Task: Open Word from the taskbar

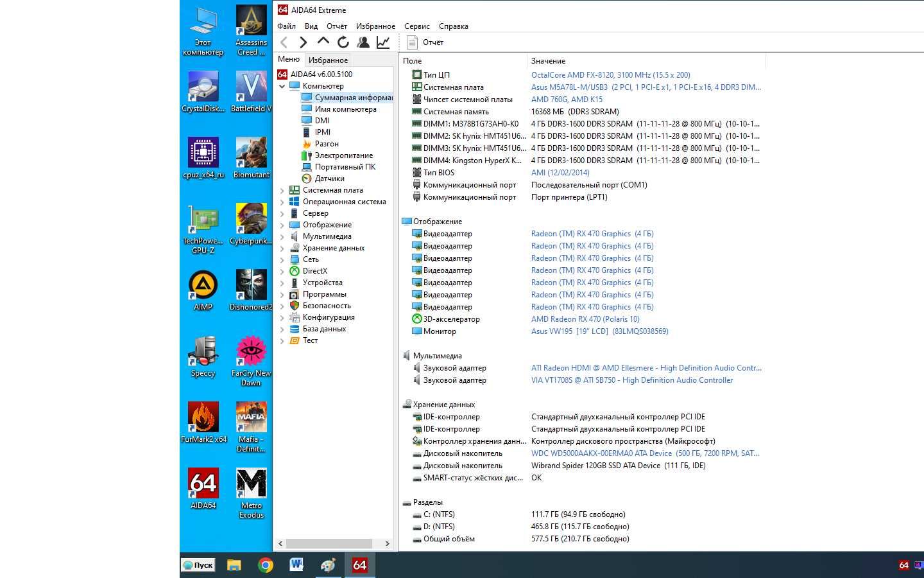Action: (296, 565)
